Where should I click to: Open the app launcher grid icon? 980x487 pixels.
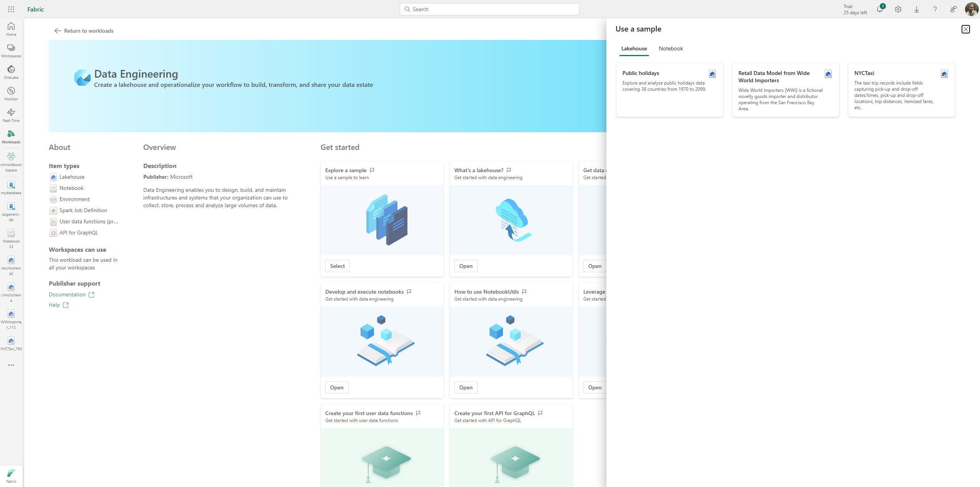(11, 9)
